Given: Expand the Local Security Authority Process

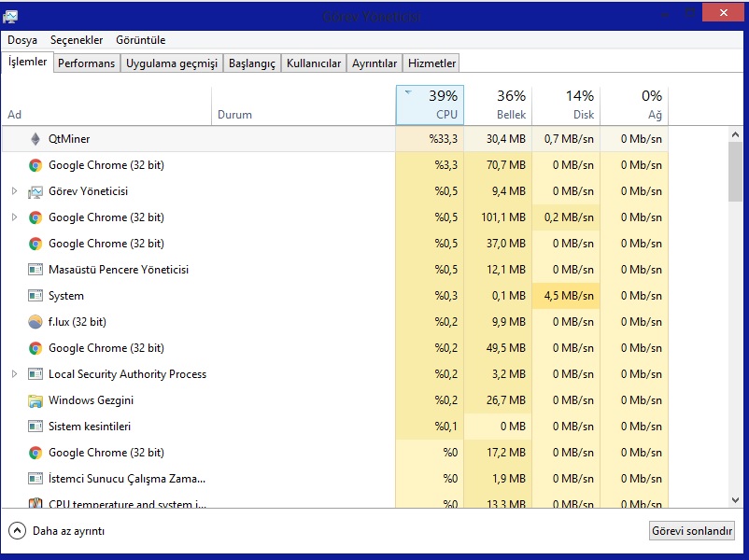Looking at the screenshot, I should 14,374.
